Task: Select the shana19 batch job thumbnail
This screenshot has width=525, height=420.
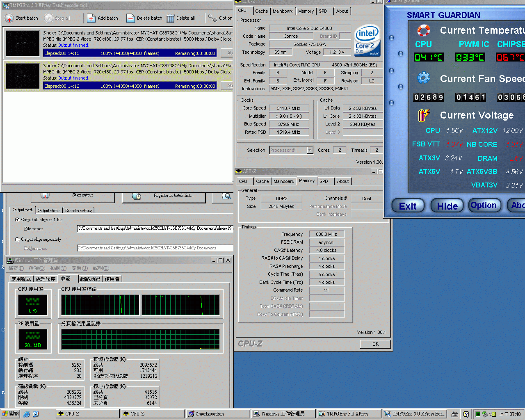Action: pyautogui.click(x=23, y=76)
